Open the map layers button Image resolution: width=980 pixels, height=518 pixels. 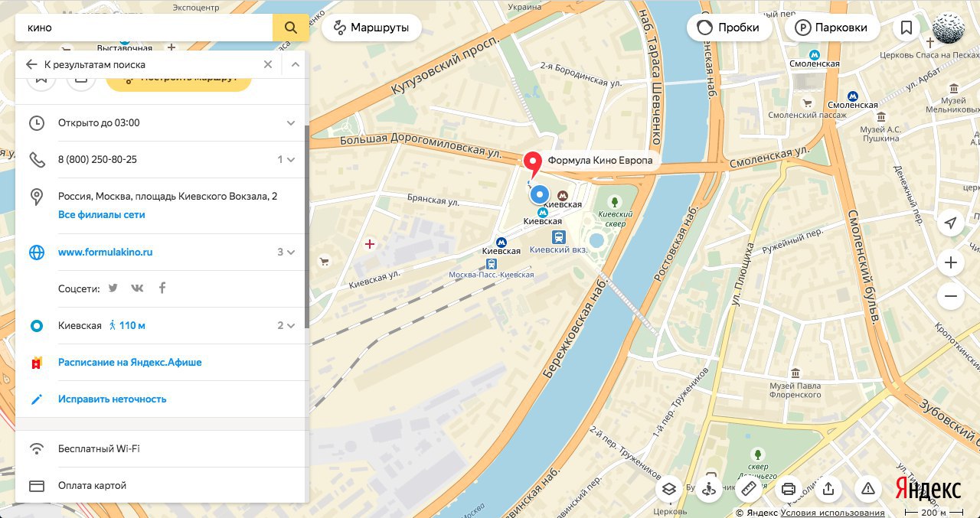click(x=669, y=489)
